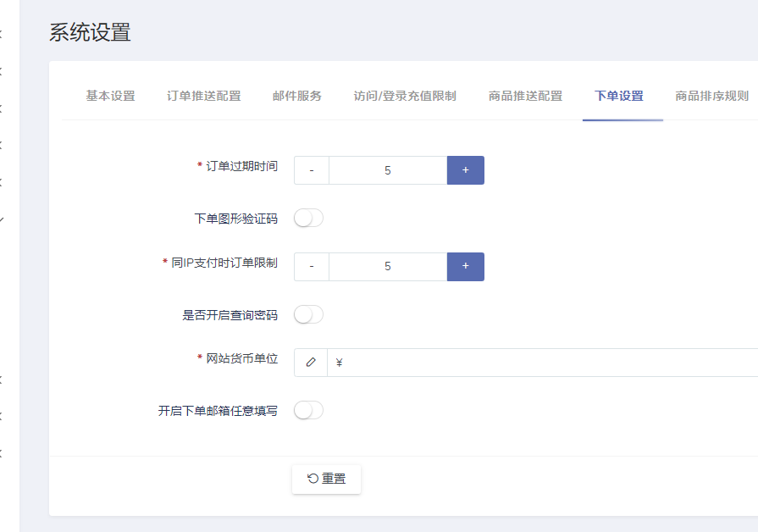This screenshot has width=758, height=532.
Task: Switch to the 基本设置 tab
Action: 110,96
